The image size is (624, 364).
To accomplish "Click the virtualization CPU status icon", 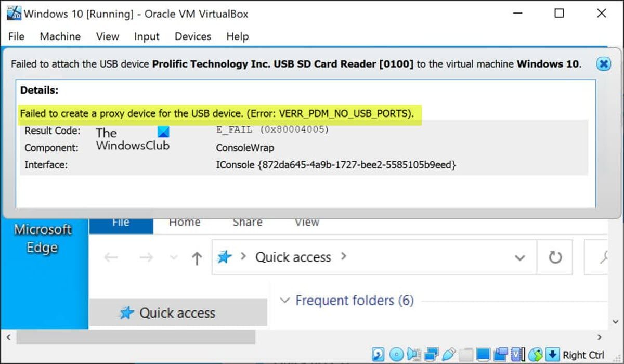I will coord(518,354).
